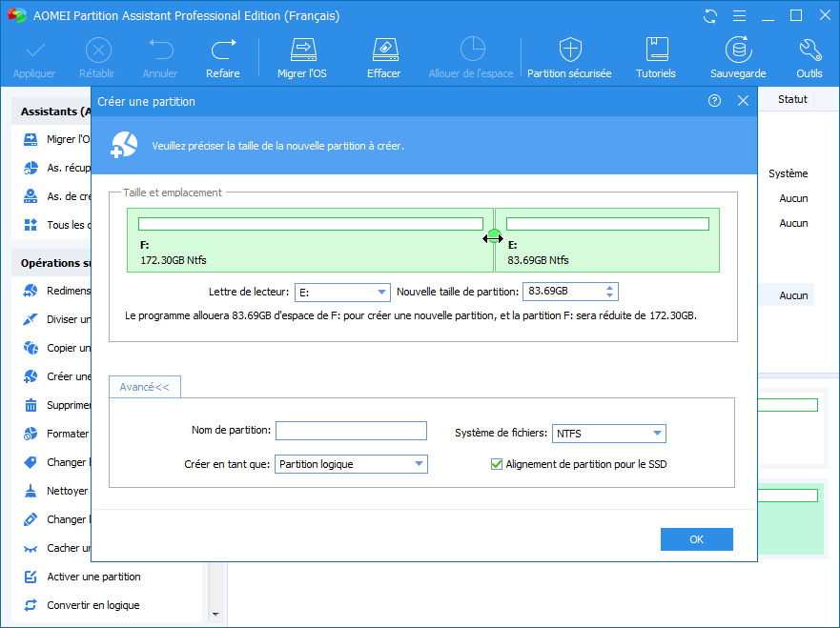Click the Refaire redo arrow icon
Image resolution: width=840 pixels, height=628 pixels.
point(223,50)
